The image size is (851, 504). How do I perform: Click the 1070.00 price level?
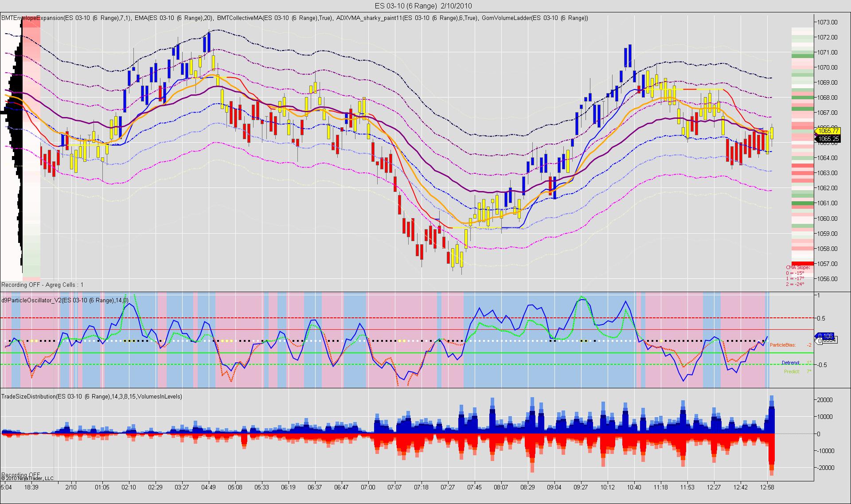[827, 67]
